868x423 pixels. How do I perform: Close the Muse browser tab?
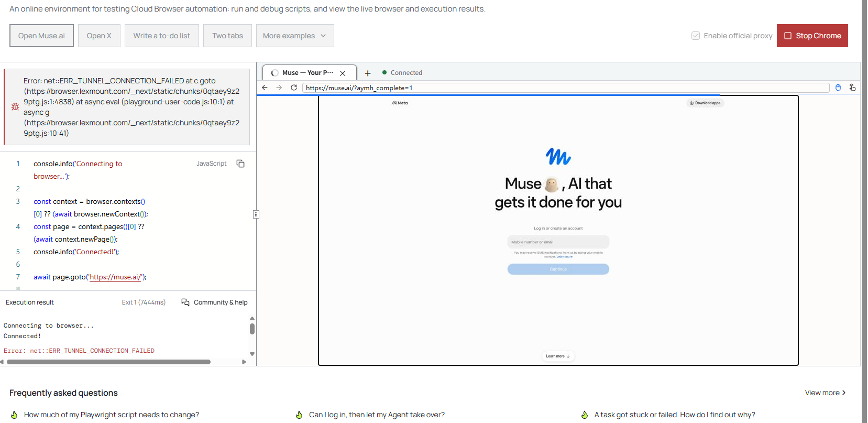343,73
